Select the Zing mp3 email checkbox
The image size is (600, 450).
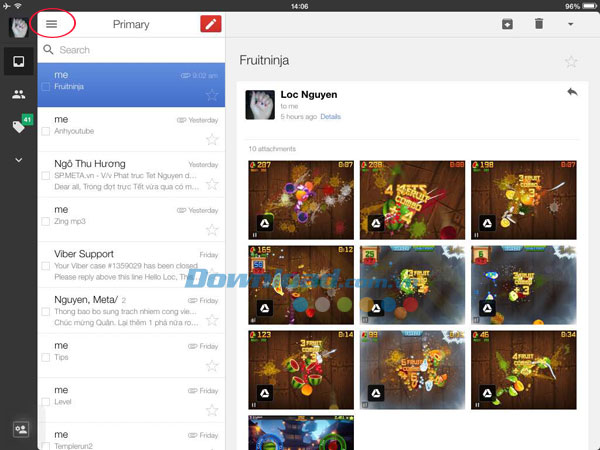point(46,221)
